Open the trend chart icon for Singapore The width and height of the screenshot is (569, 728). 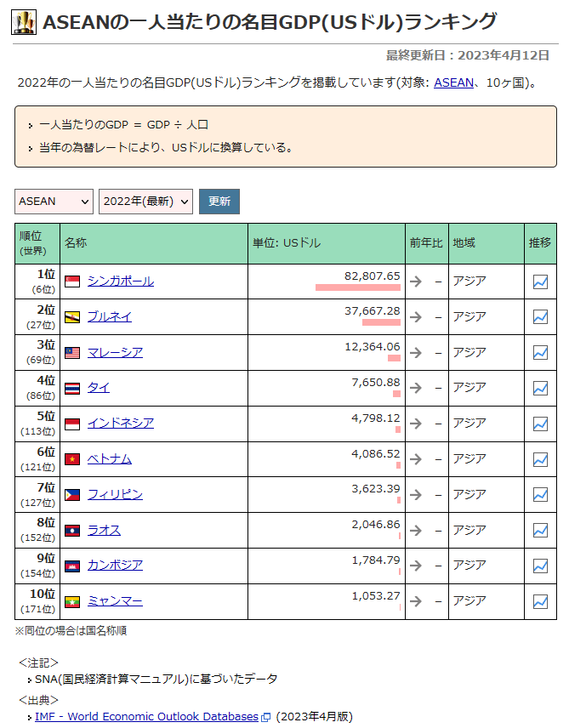540,282
